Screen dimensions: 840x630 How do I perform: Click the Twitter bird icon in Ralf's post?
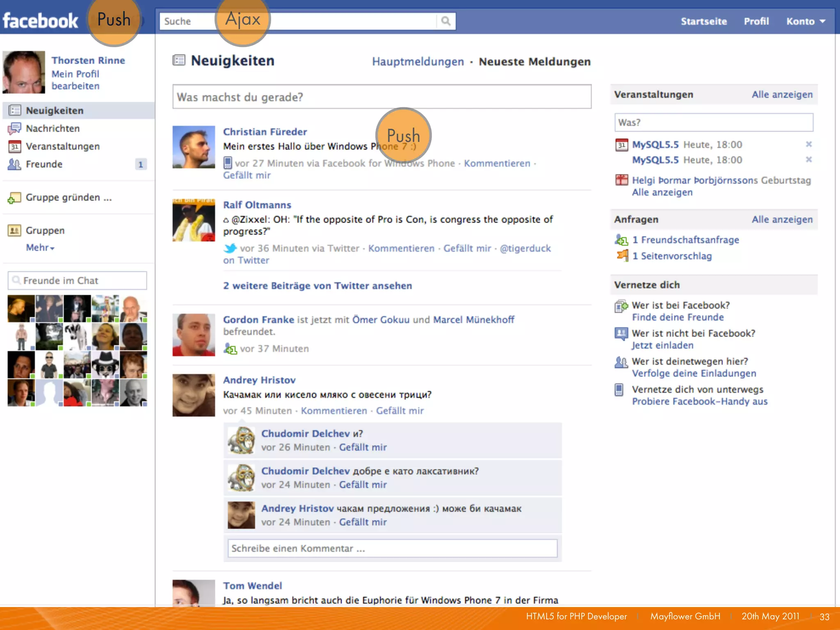tap(230, 248)
